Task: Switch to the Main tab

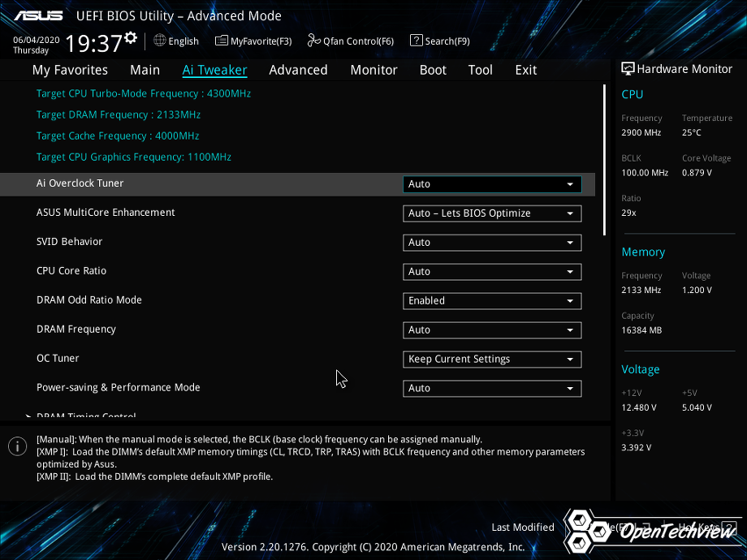Action: 145,70
